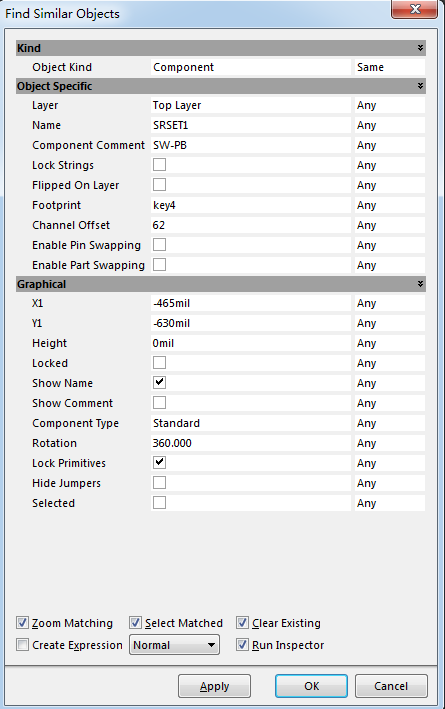Image resolution: width=445 pixels, height=709 pixels.
Task: Set Lock Primitives match criterion Any
Action: pyautogui.click(x=389, y=463)
